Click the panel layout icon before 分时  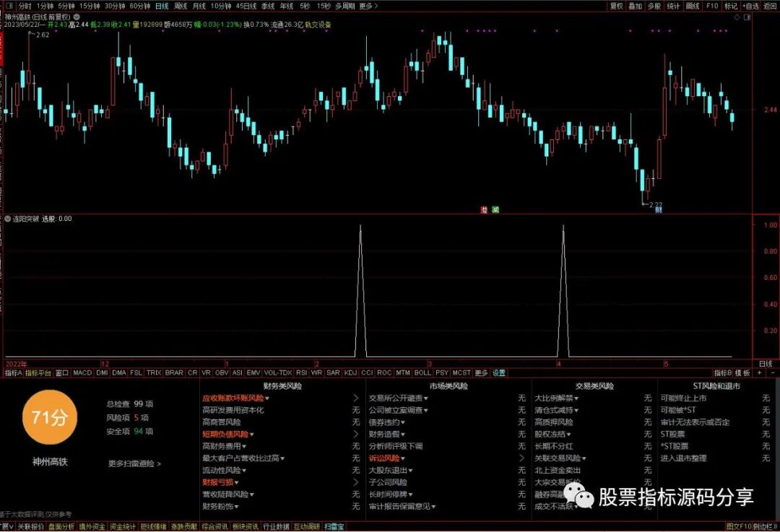[9, 6]
